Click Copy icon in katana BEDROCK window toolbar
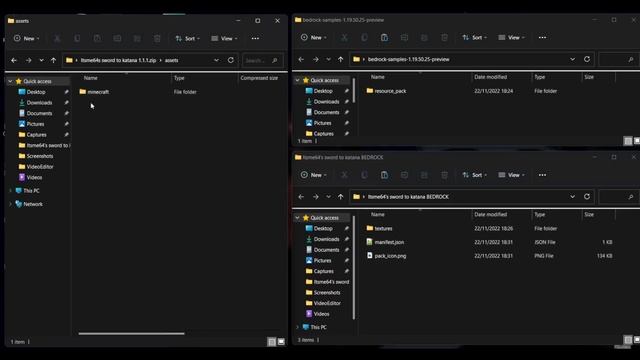Screen dimensions: 640x360 click(x=364, y=175)
